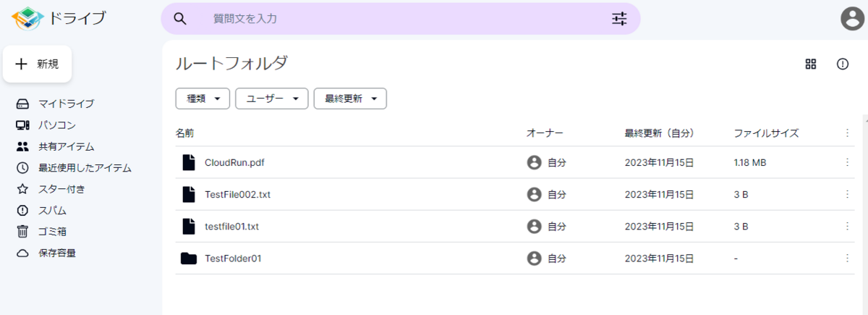Click the search magnifier icon
Viewport: 868px width, 315px height.
coord(180,19)
